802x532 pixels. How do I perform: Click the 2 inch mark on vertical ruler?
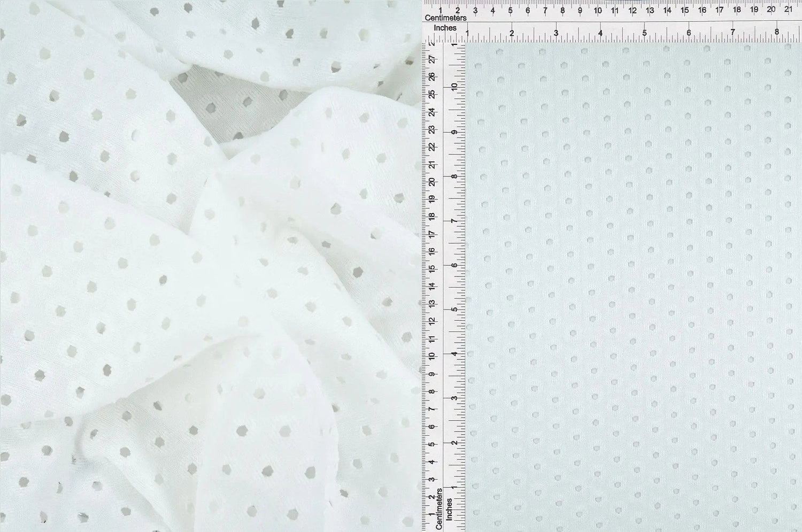(454, 442)
